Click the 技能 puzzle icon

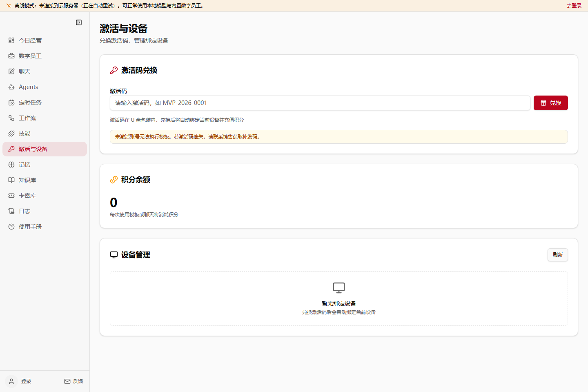(11, 134)
